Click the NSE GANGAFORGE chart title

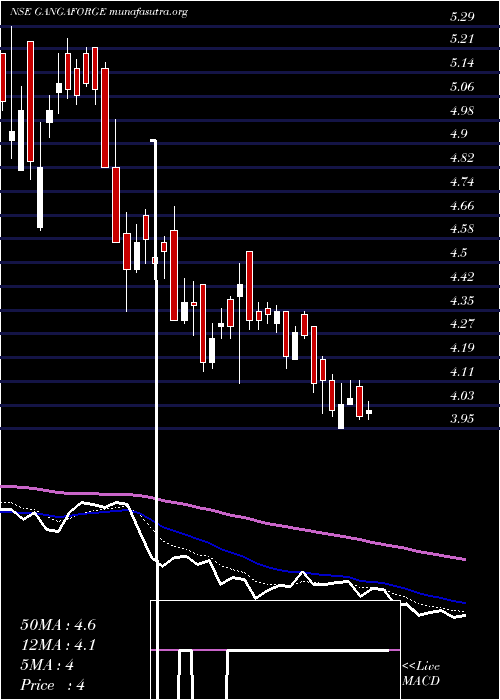[98, 12]
